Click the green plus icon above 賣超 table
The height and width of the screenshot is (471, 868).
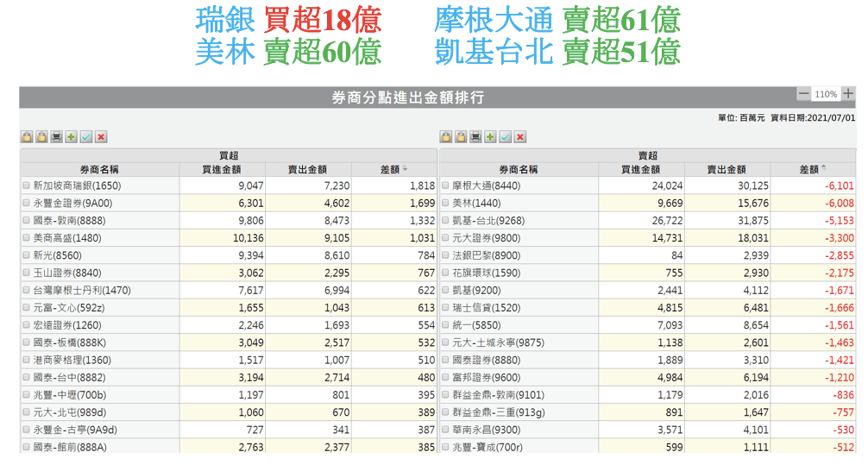[490, 137]
